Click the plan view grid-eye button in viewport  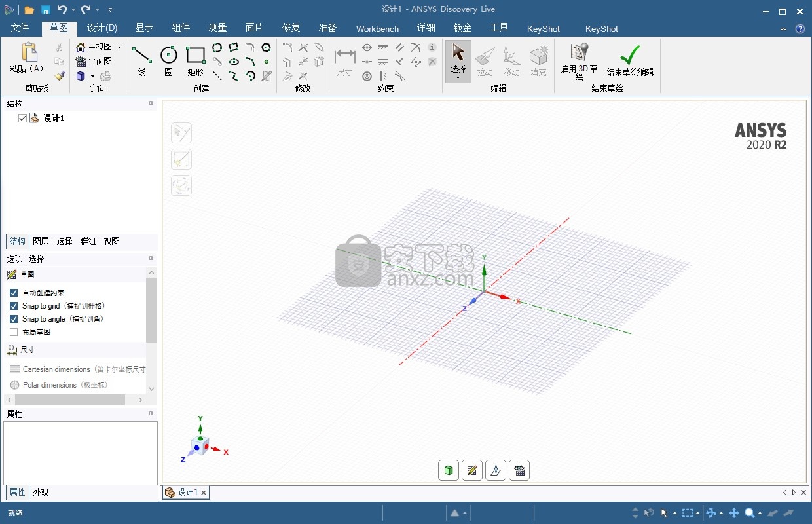[519, 470]
